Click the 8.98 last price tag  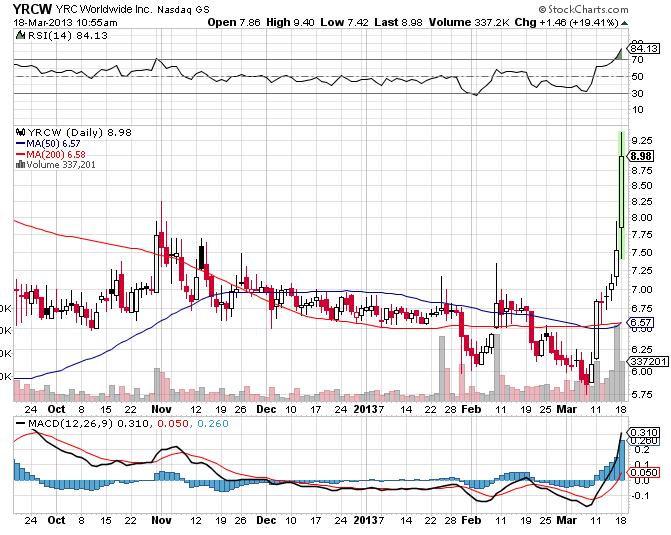[x=641, y=156]
